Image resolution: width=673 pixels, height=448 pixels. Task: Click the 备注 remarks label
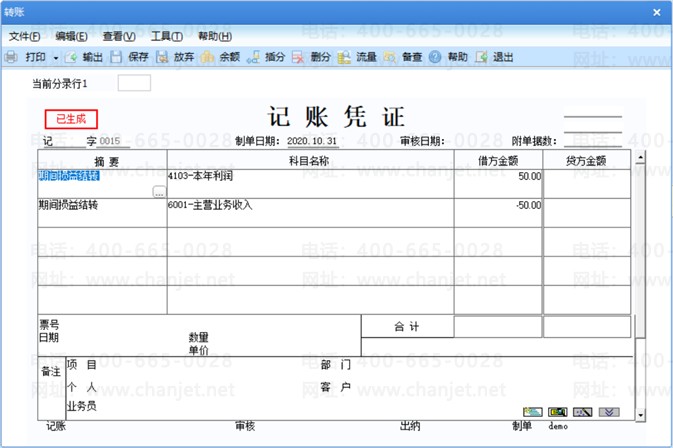point(51,372)
